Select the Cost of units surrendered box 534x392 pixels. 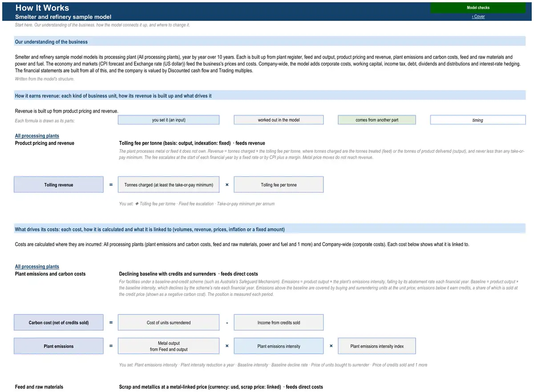(169, 323)
